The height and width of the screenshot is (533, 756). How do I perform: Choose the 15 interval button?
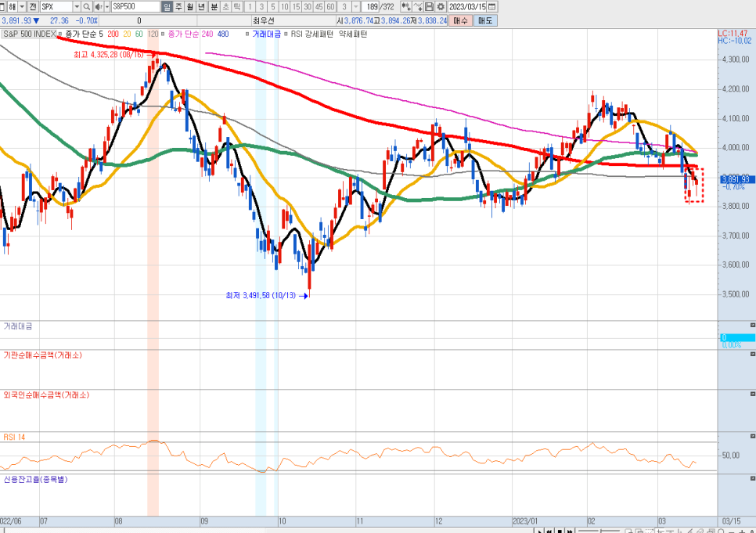click(296, 7)
